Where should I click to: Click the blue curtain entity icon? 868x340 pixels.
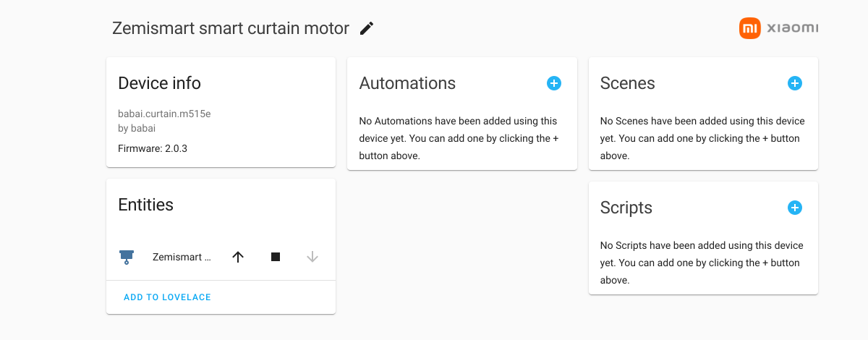pos(127,257)
